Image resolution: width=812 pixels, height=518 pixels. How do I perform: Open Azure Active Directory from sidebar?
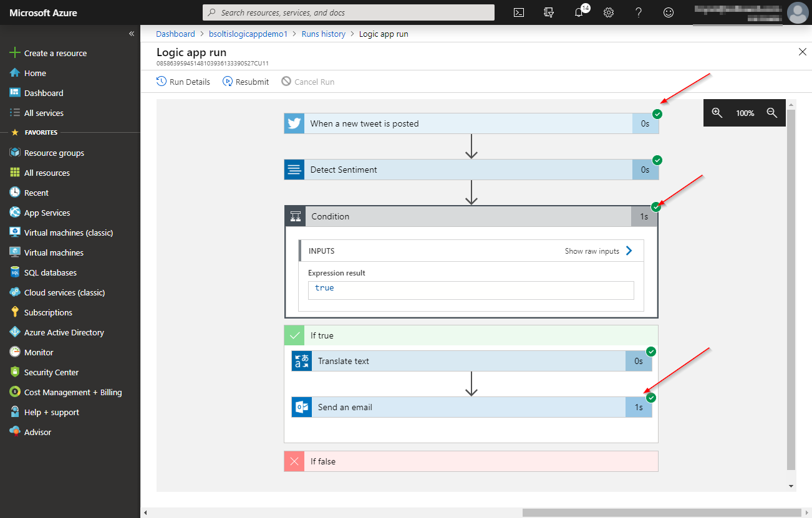pos(64,332)
